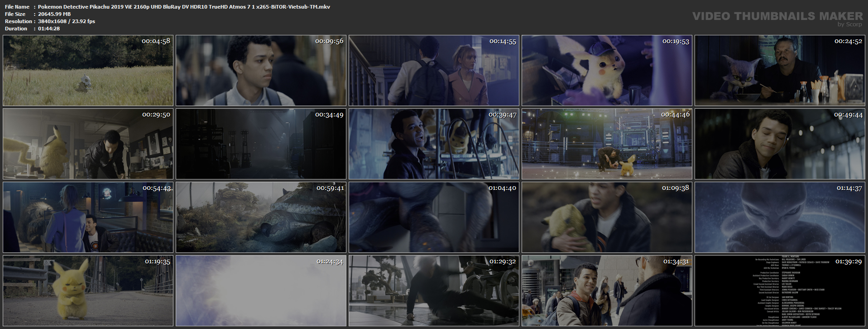Click the resolution value 3840x1608 / 23.92 fps
The width and height of the screenshot is (868, 329).
67,21
